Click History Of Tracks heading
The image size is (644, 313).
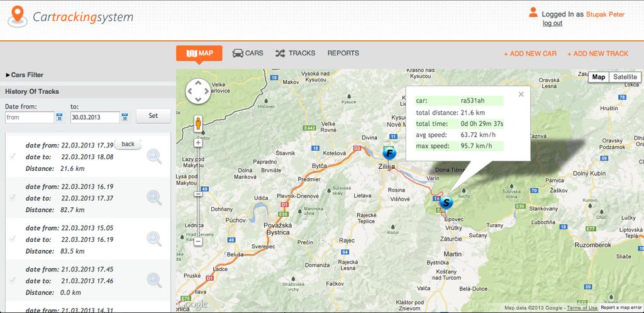click(x=32, y=92)
